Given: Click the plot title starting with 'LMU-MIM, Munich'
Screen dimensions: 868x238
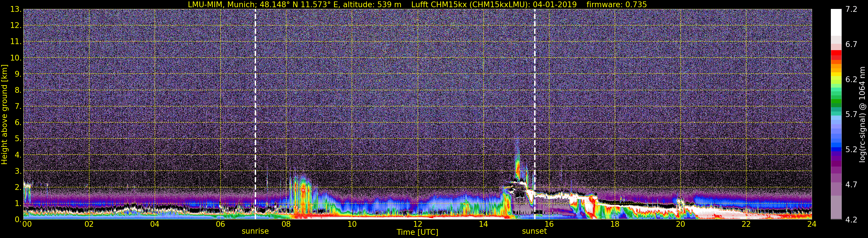Looking at the screenshot, I should [x=417, y=4].
